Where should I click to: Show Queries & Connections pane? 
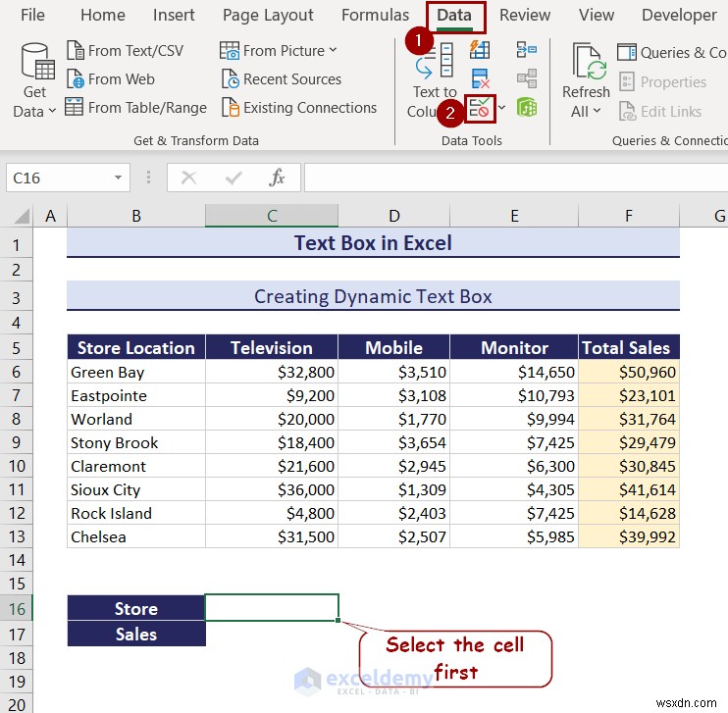click(x=672, y=52)
